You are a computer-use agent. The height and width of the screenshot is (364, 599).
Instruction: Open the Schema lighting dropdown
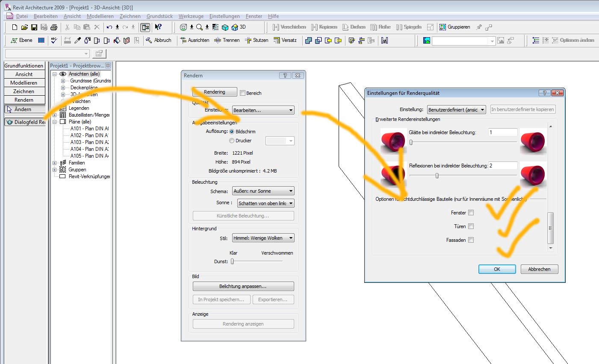click(x=263, y=191)
